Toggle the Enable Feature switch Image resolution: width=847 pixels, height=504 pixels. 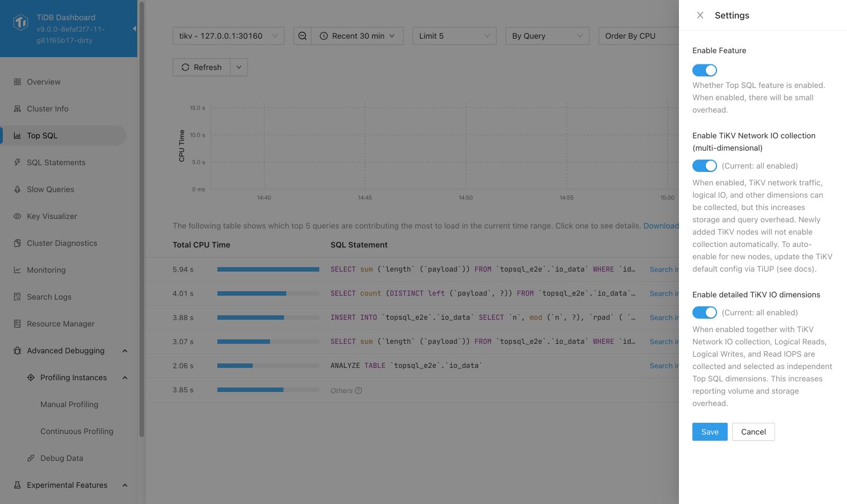pyautogui.click(x=705, y=70)
